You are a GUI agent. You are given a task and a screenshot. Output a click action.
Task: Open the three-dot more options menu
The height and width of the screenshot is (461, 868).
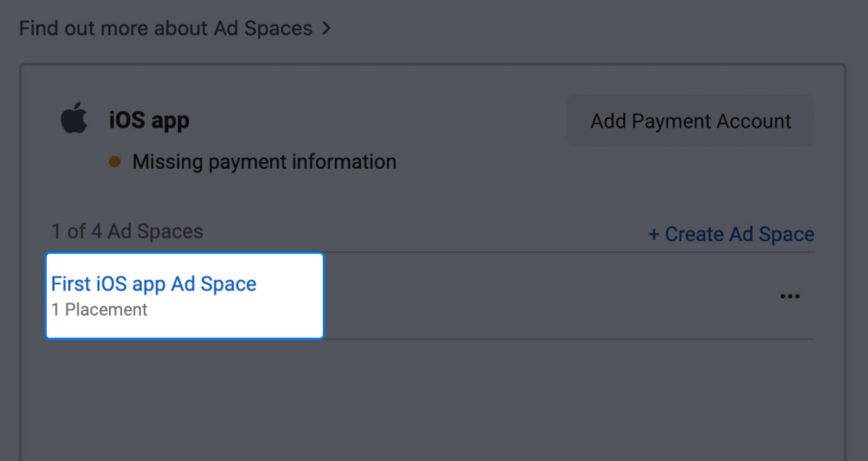[x=790, y=296]
